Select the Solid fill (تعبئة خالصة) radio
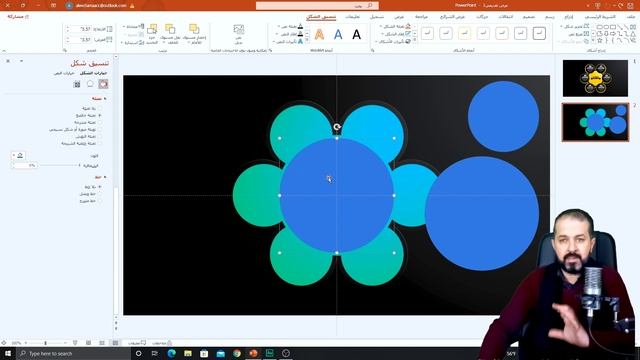Viewport: 640px width, 360px height. pyautogui.click(x=100, y=116)
